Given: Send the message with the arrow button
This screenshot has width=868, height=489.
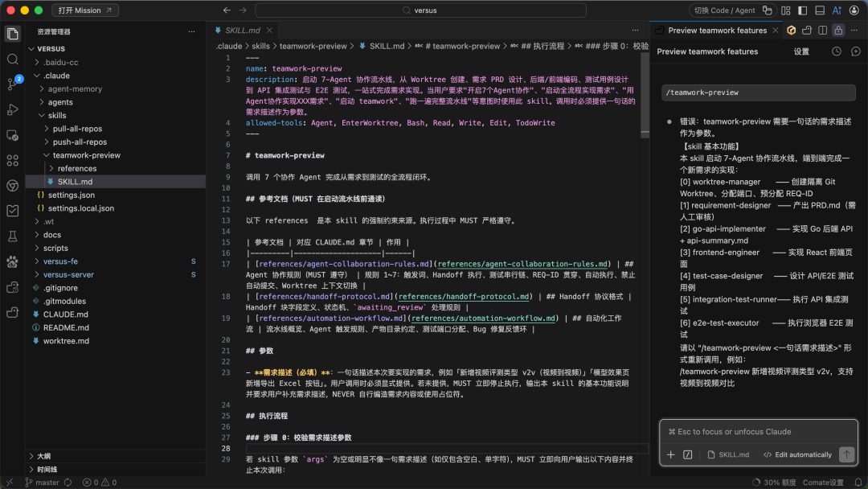Looking at the screenshot, I should 846,454.
